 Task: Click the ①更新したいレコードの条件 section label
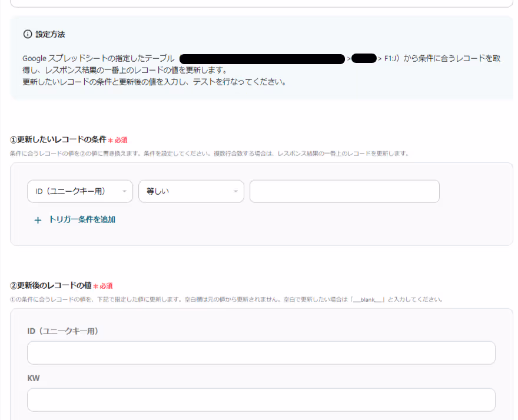[x=58, y=139]
